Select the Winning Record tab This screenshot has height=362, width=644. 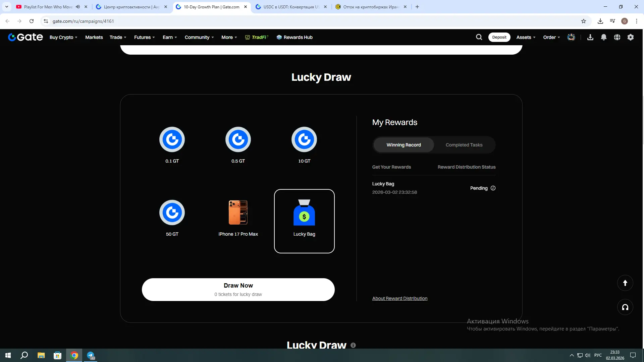(404, 145)
